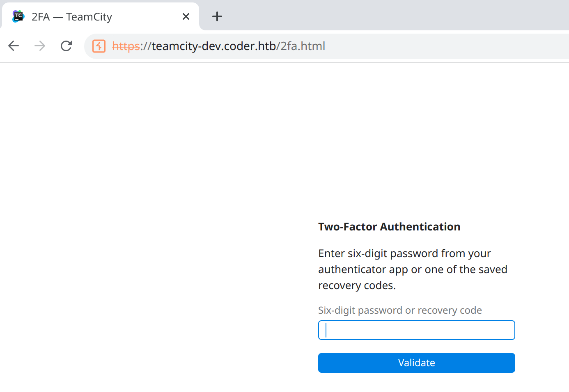Click the browser forward arrow

[x=40, y=46]
